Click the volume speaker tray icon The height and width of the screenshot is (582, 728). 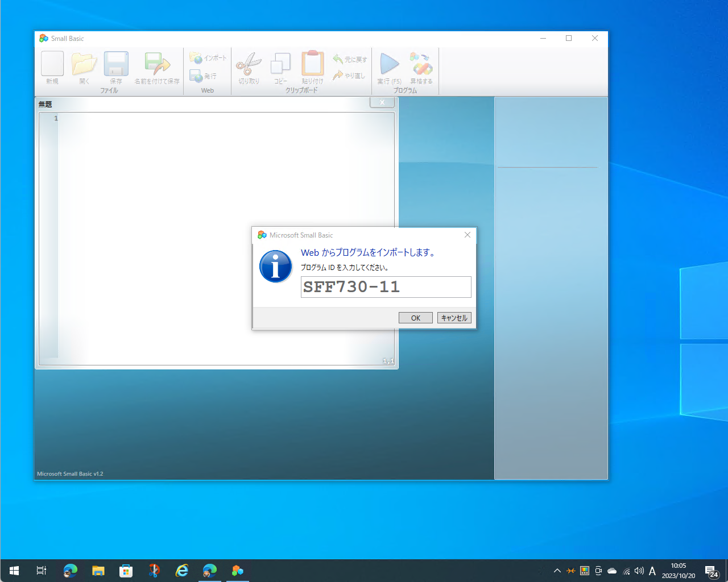coord(639,571)
